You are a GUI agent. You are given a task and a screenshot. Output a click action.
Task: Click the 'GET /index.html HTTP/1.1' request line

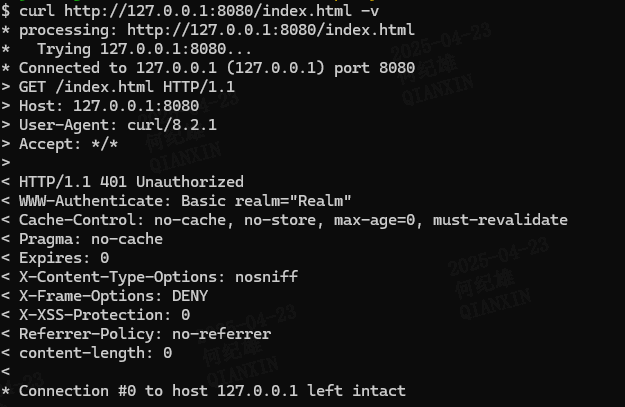click(127, 87)
